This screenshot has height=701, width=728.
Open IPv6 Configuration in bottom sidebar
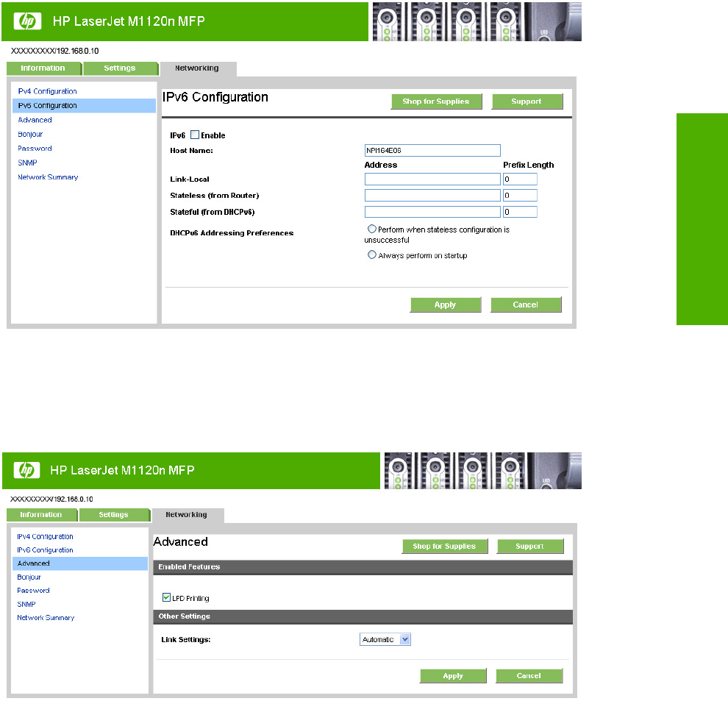pos(45,550)
